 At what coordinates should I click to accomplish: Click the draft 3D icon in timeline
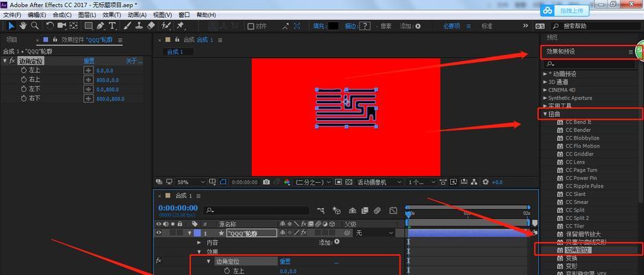tap(336, 210)
